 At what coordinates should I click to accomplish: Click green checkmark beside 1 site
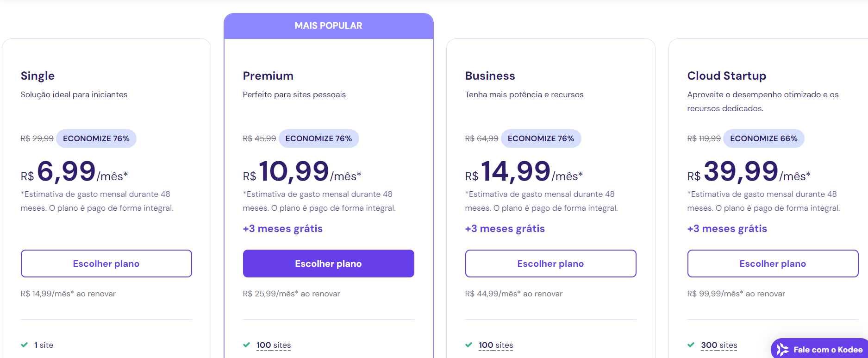[25, 345]
